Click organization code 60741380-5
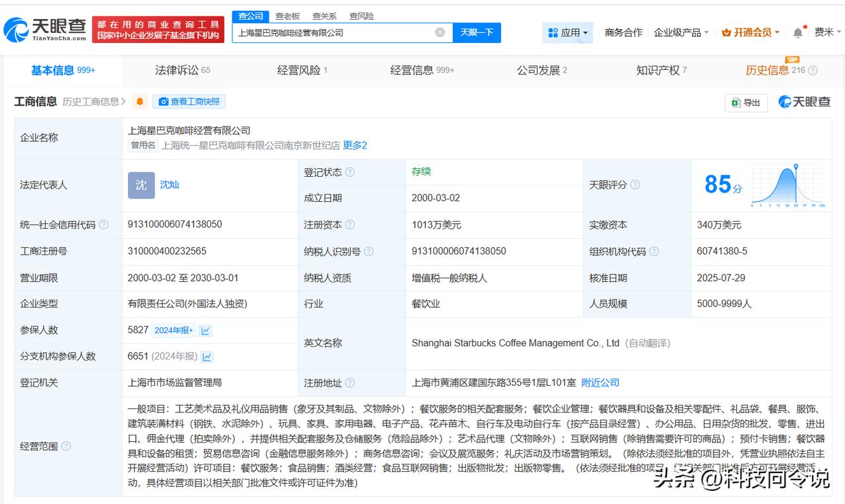The width and height of the screenshot is (845, 504). pyautogui.click(x=722, y=251)
